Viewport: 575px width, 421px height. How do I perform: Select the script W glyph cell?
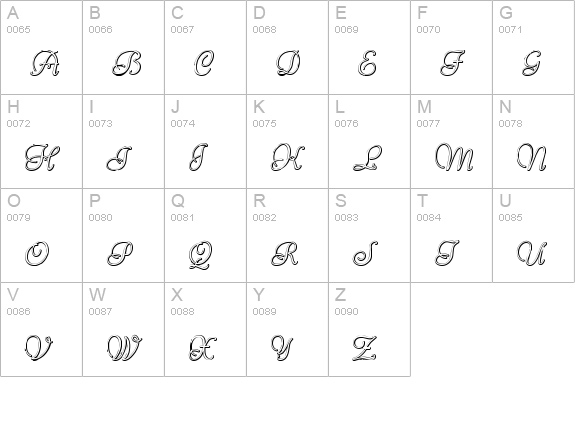click(123, 329)
